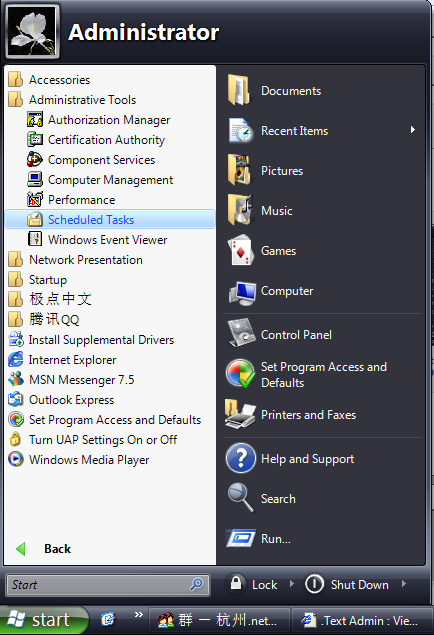
Task: Click the Administrator flower user picture
Action: tap(33, 31)
